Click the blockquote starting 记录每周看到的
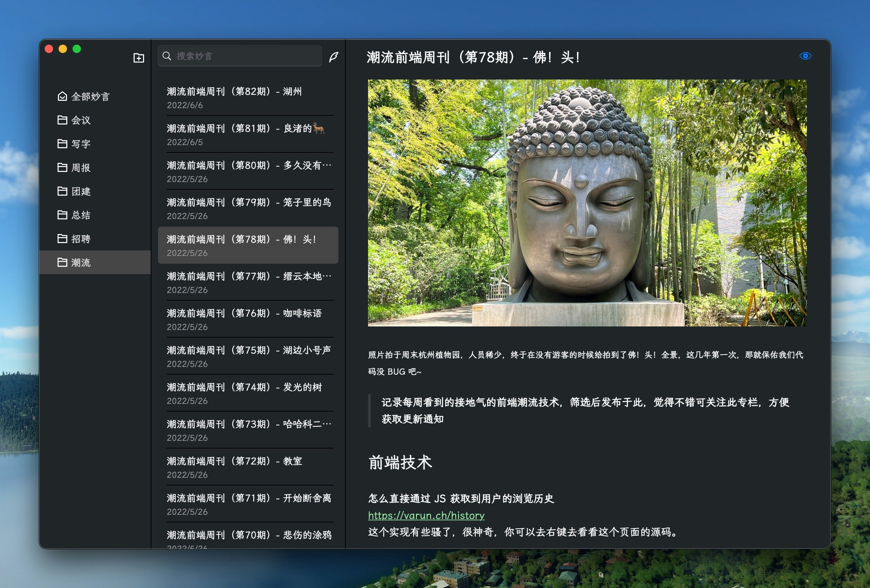The image size is (870, 588). coord(585,410)
